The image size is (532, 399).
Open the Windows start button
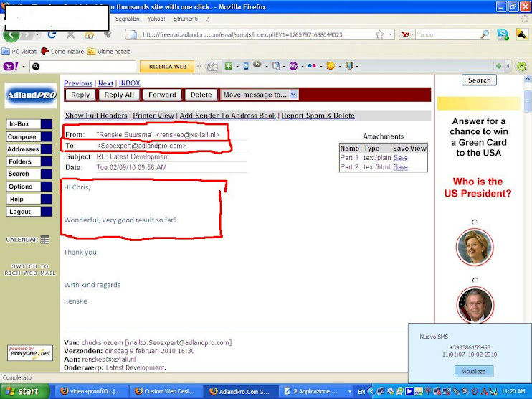[x=24, y=392]
